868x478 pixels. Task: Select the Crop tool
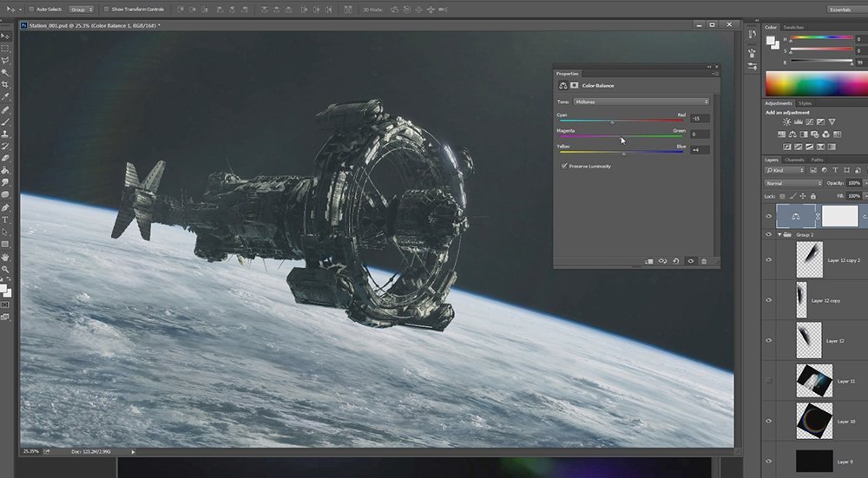pyautogui.click(x=5, y=85)
